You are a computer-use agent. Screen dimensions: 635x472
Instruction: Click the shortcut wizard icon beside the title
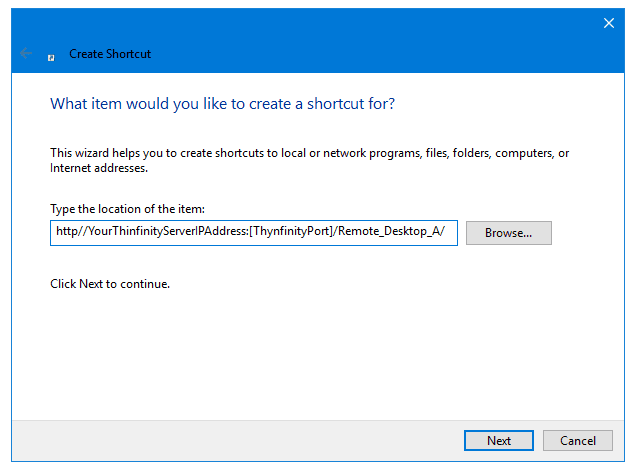[51, 55]
